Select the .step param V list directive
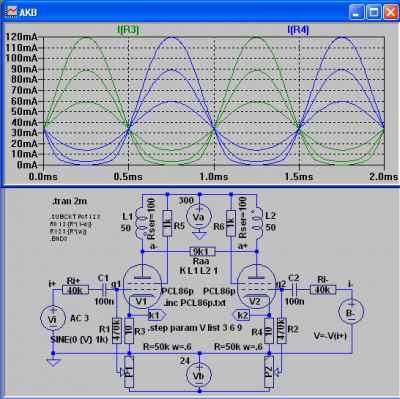Image resolution: width=400 pixels, height=399 pixels. tap(195, 328)
